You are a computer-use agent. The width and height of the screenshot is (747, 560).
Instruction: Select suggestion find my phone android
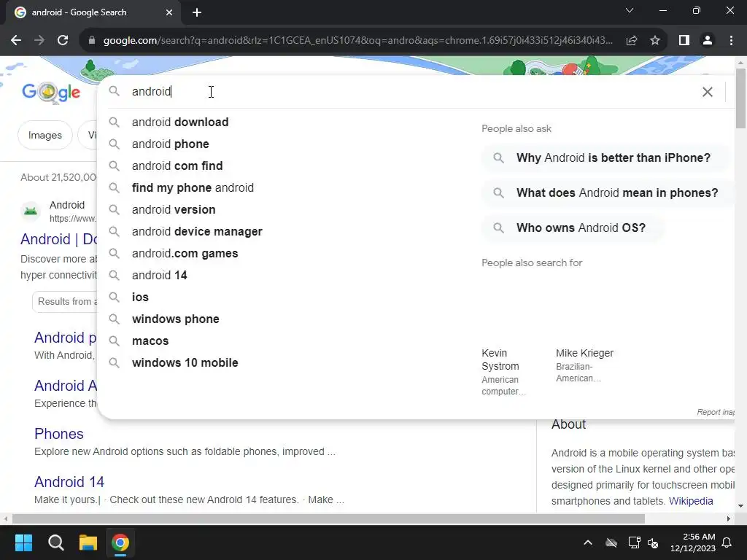193,187
